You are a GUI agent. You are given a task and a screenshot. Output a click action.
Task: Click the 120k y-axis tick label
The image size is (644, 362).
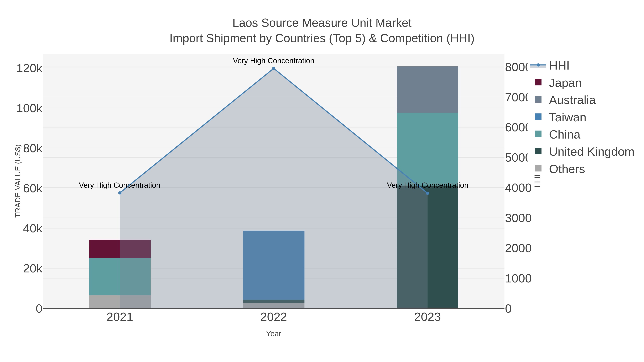29,68
